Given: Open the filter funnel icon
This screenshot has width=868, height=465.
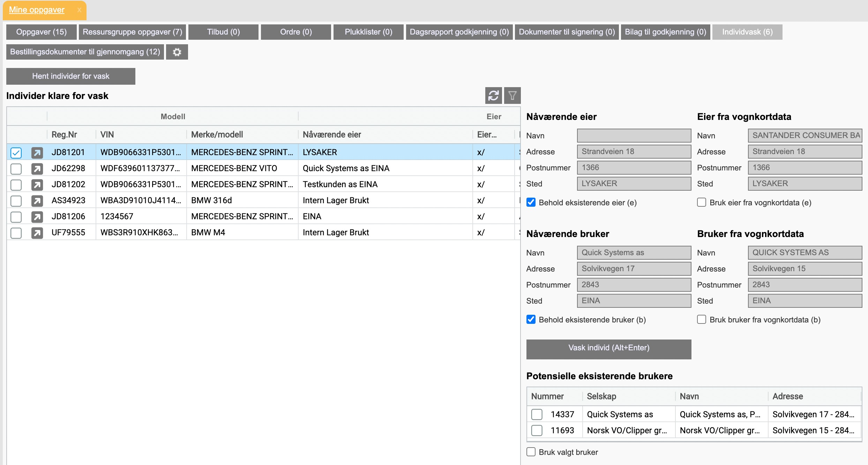Looking at the screenshot, I should tap(512, 96).
